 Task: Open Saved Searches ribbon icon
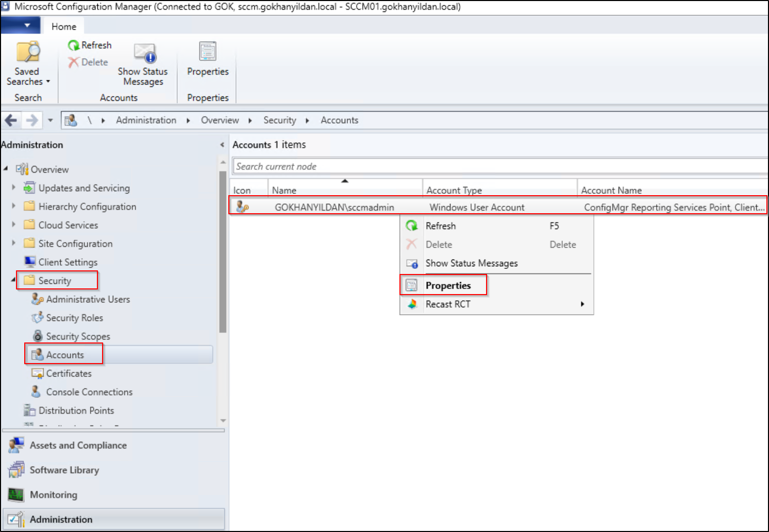pos(28,52)
